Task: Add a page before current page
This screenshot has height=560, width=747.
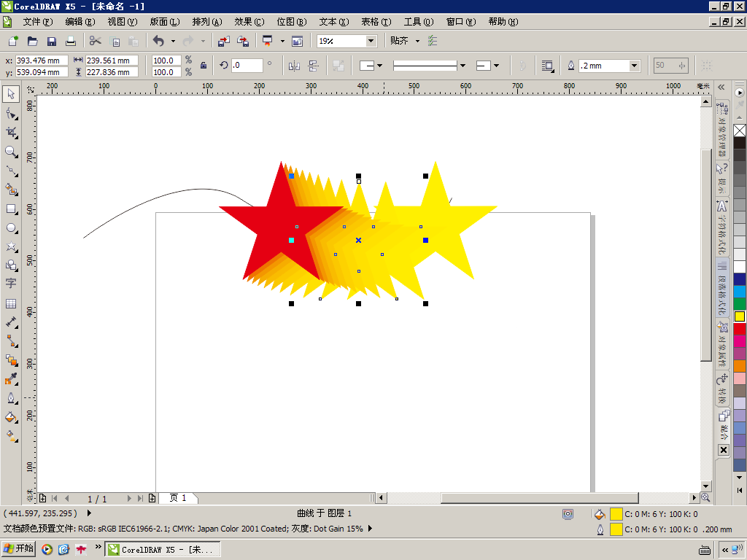Action: (x=42, y=498)
